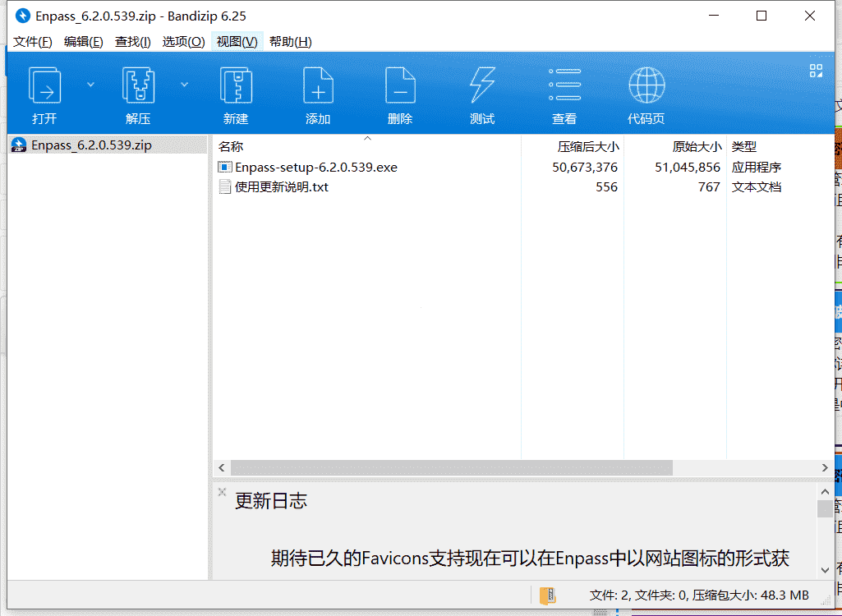Click the 新建 (New archive) toolbar icon

236,85
